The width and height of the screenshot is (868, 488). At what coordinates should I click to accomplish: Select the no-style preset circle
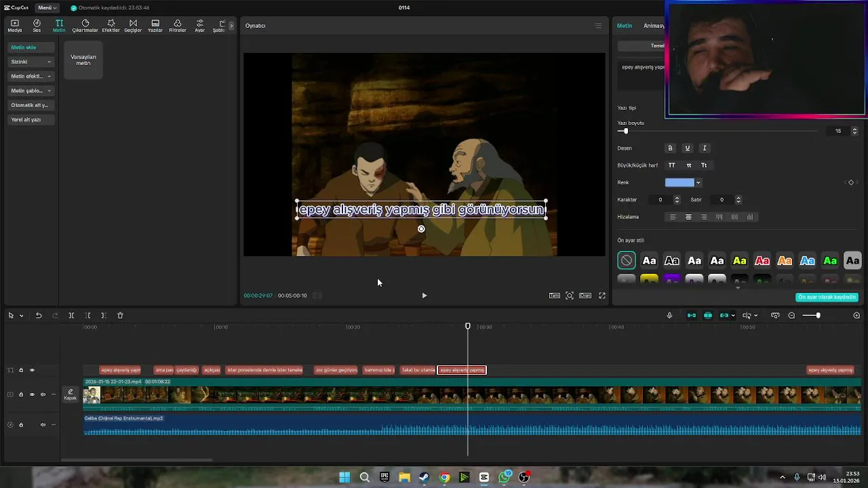pyautogui.click(x=627, y=260)
